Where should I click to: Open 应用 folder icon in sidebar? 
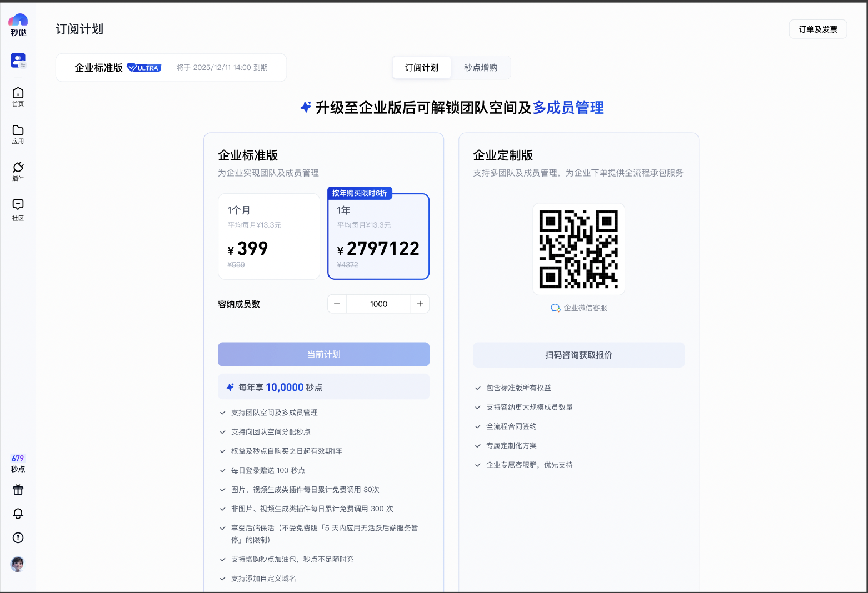(18, 133)
